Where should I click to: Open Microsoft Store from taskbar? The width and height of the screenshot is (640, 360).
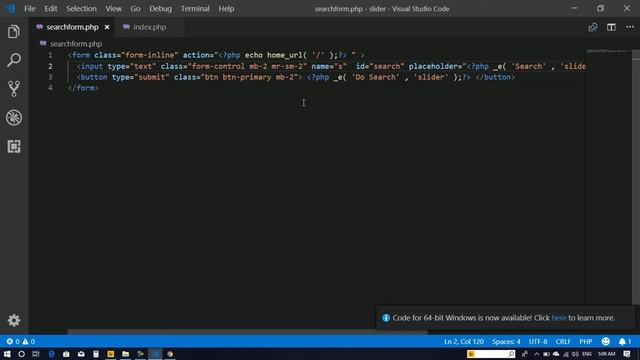click(66, 354)
